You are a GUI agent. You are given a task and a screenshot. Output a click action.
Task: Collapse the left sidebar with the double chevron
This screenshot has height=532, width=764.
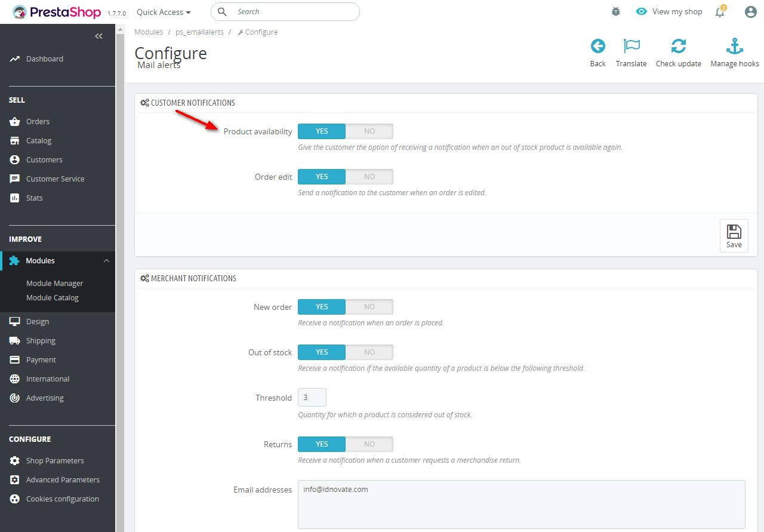(98, 36)
